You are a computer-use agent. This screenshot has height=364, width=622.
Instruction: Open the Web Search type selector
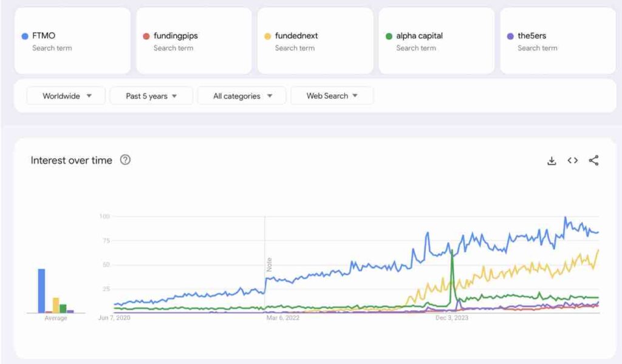(332, 95)
